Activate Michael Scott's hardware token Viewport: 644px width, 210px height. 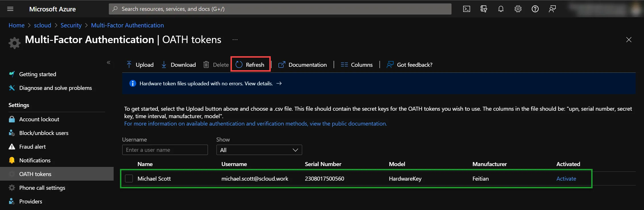tap(566, 179)
